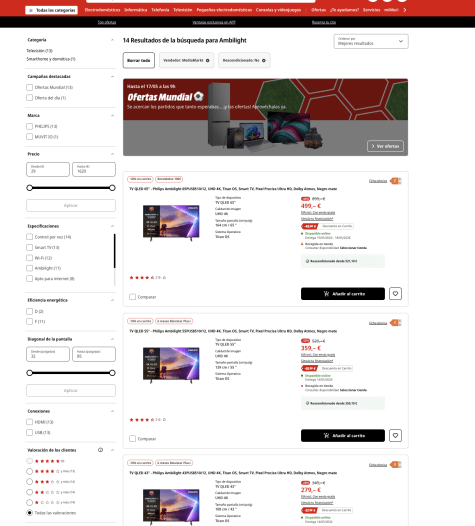Open the Ordenar por sorting dropdown
The width and height of the screenshot is (475, 526).
[371, 41]
